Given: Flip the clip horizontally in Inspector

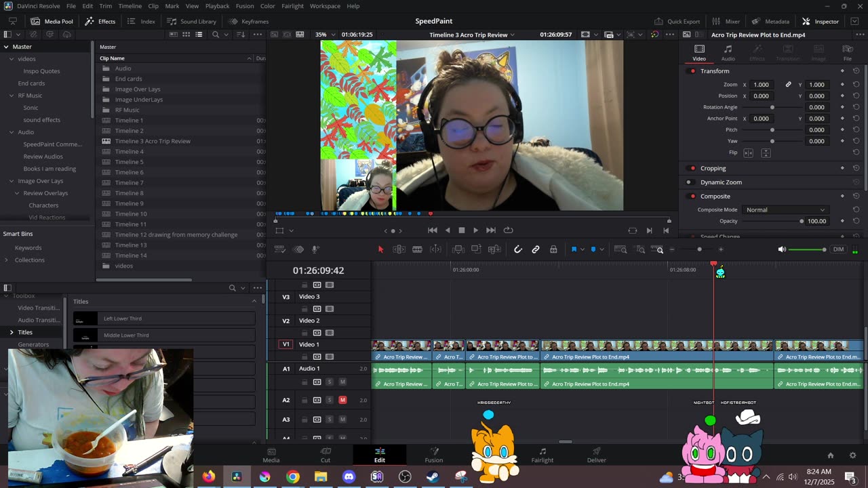Looking at the screenshot, I should tap(749, 153).
